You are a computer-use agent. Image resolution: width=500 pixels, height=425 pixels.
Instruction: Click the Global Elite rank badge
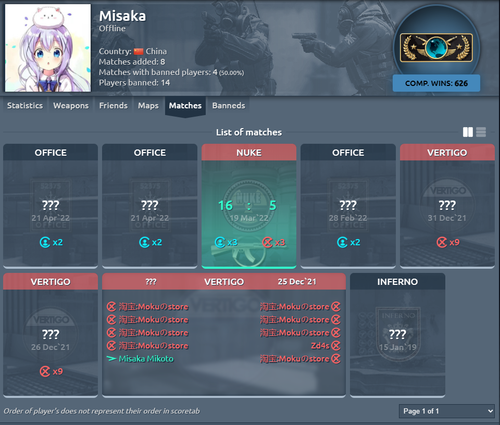[x=436, y=48]
